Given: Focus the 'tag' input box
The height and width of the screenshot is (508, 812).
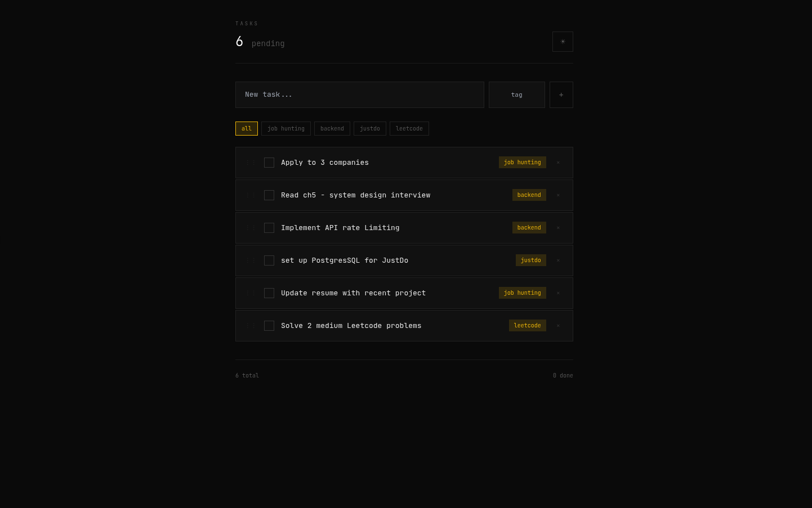Looking at the screenshot, I should click(516, 95).
